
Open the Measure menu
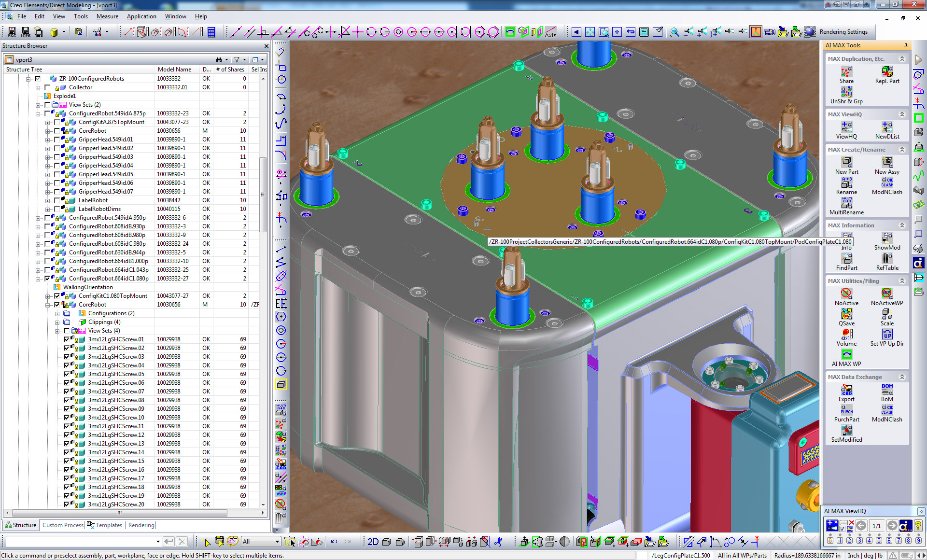[x=107, y=16]
